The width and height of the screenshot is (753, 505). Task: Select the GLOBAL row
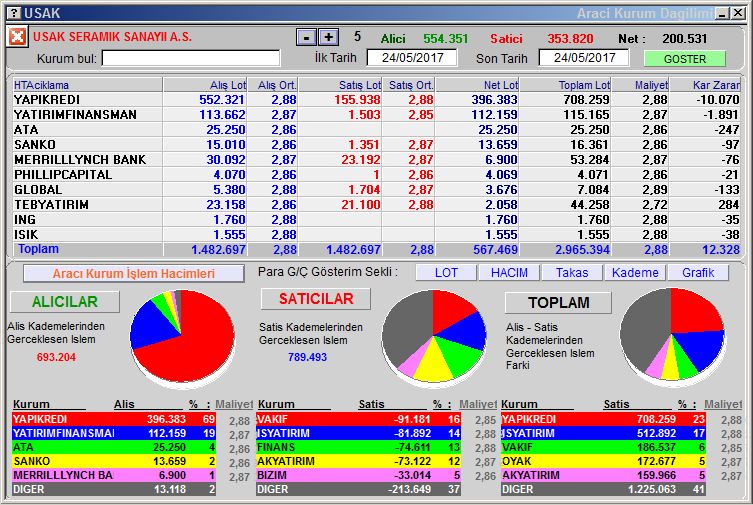click(376, 190)
